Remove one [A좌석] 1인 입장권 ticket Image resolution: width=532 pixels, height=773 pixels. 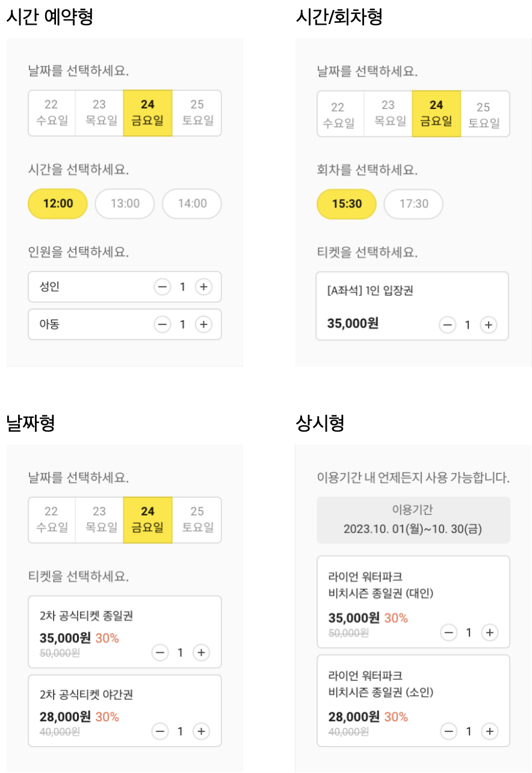pos(447,325)
